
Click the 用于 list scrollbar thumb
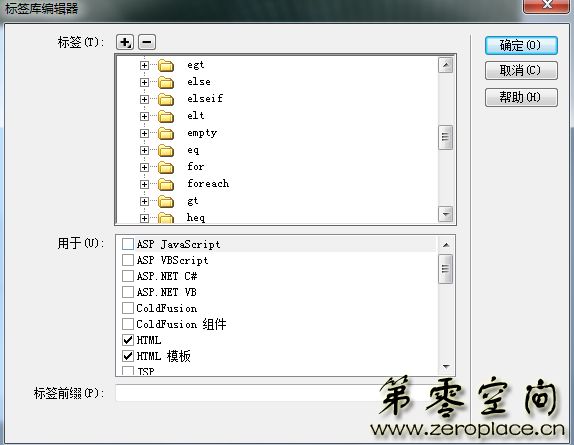(x=446, y=269)
